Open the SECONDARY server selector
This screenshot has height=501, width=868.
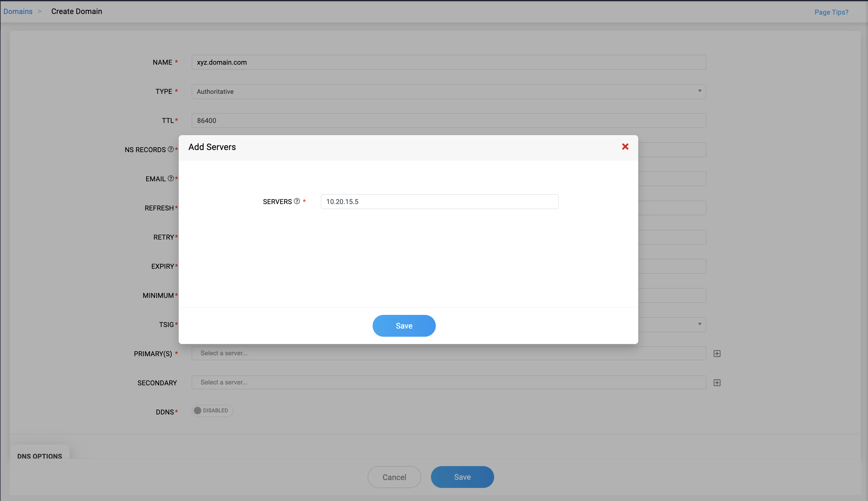448,382
